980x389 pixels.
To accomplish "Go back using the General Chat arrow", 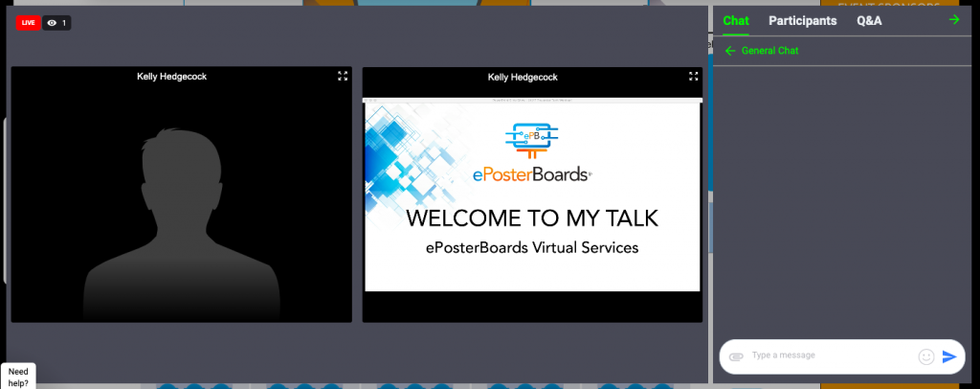I will [x=730, y=51].
